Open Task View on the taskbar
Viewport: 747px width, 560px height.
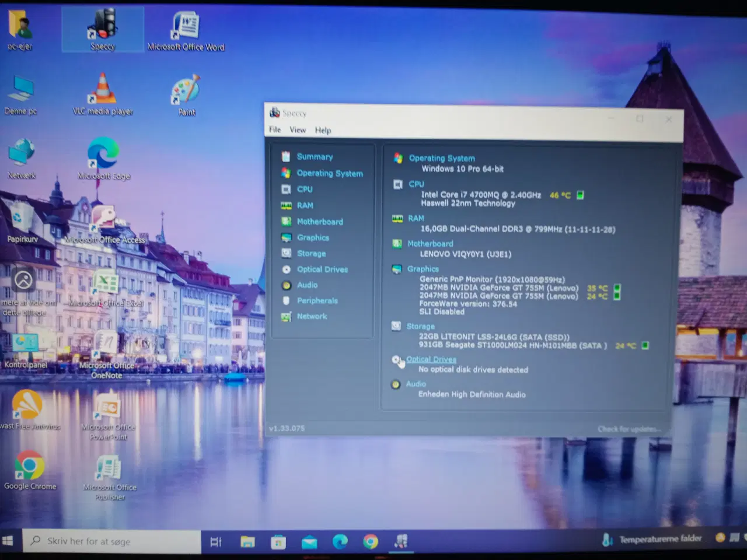pos(216,542)
